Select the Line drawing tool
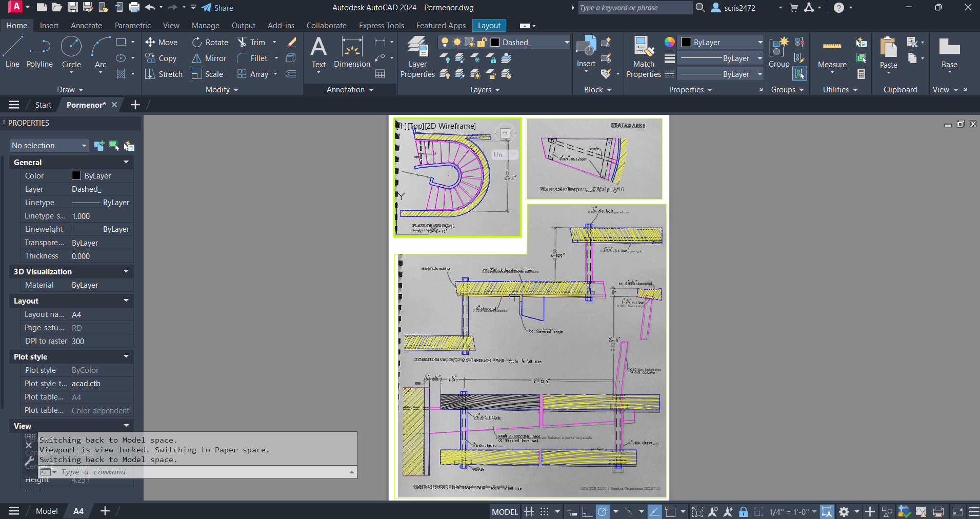Viewport: 980px width, 519px height. [x=12, y=52]
